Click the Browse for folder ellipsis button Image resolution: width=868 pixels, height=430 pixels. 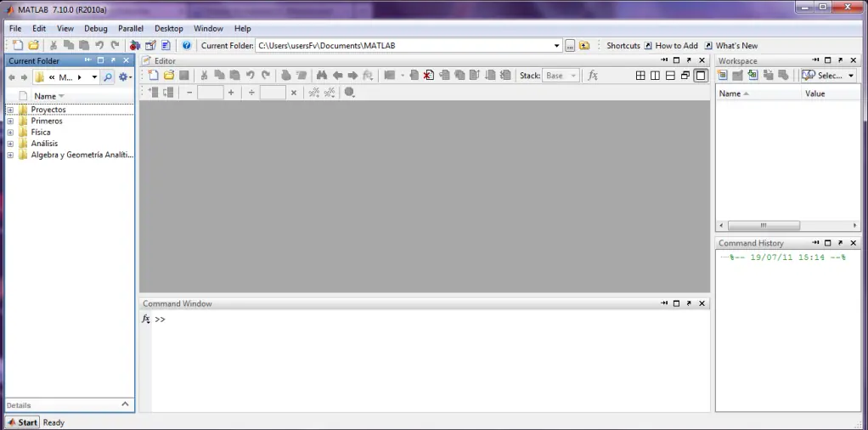point(570,45)
